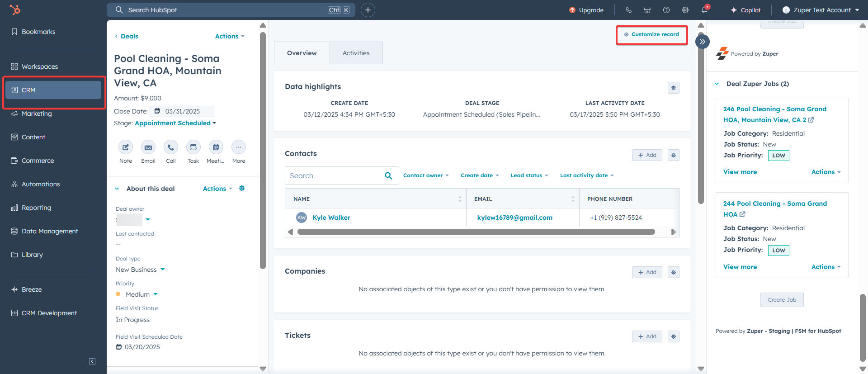Open the deal header Actions dropdown
The image size is (868, 374).
click(x=230, y=36)
